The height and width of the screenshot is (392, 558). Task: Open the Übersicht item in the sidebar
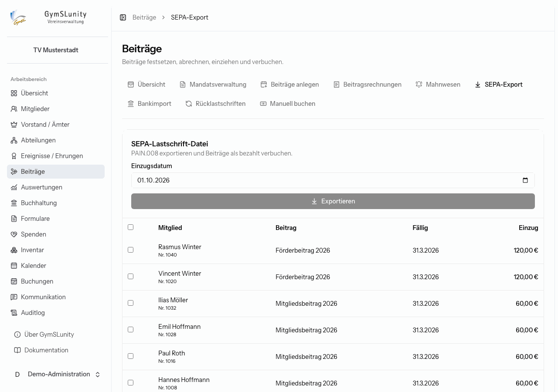click(x=56, y=93)
